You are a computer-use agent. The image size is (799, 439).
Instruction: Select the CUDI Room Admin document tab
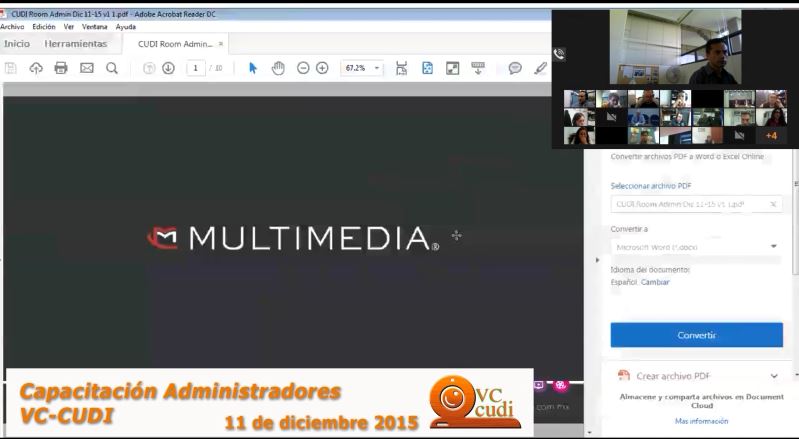click(x=175, y=44)
